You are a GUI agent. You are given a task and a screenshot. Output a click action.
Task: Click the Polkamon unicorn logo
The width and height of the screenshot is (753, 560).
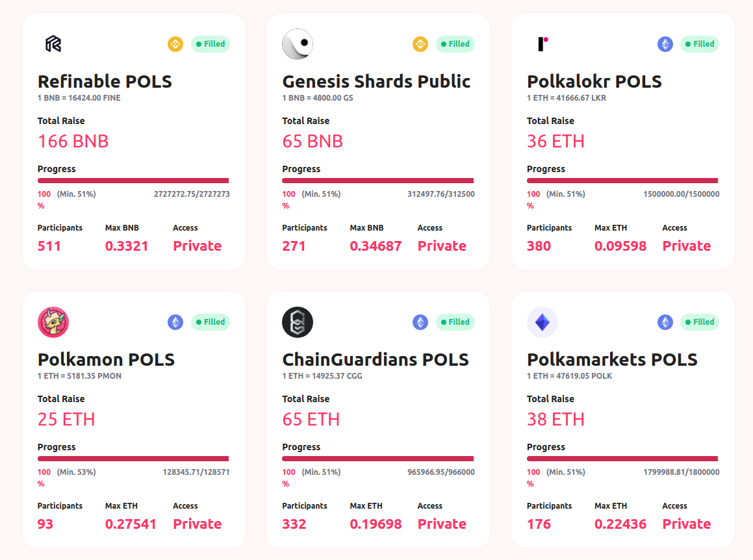point(53,322)
